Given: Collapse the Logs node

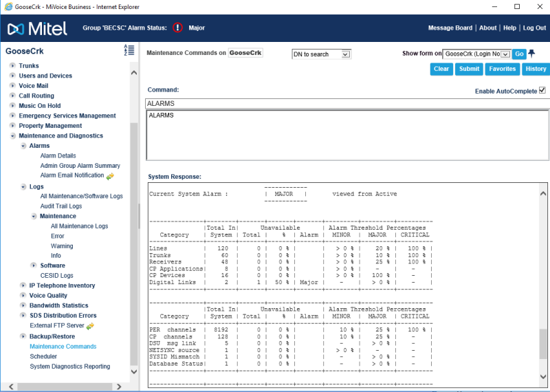Looking at the screenshot, I should [23, 186].
